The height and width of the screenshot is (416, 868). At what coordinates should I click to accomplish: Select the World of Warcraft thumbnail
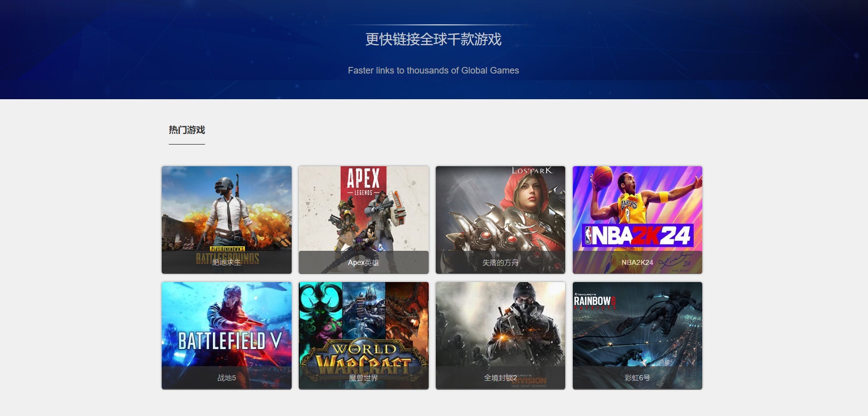pyautogui.click(x=364, y=335)
